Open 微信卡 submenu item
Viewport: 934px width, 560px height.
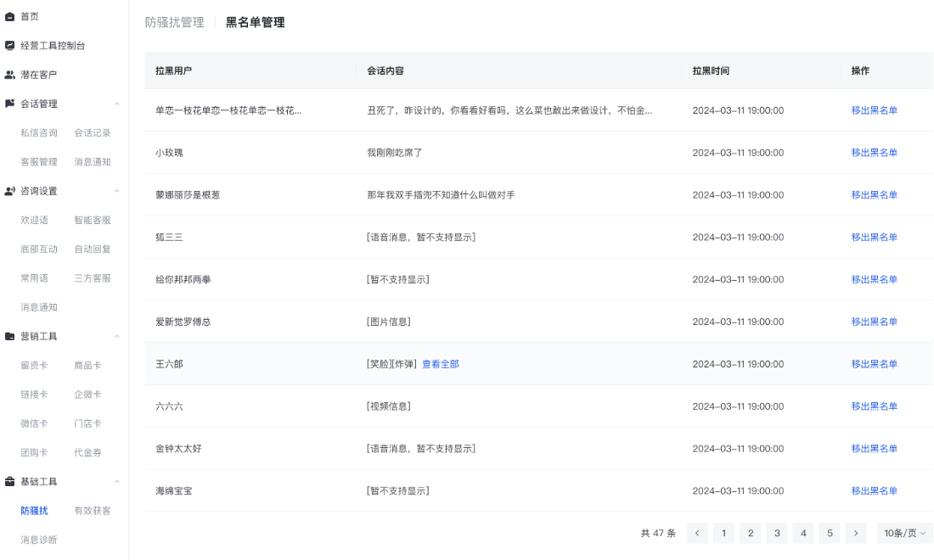pos(34,423)
